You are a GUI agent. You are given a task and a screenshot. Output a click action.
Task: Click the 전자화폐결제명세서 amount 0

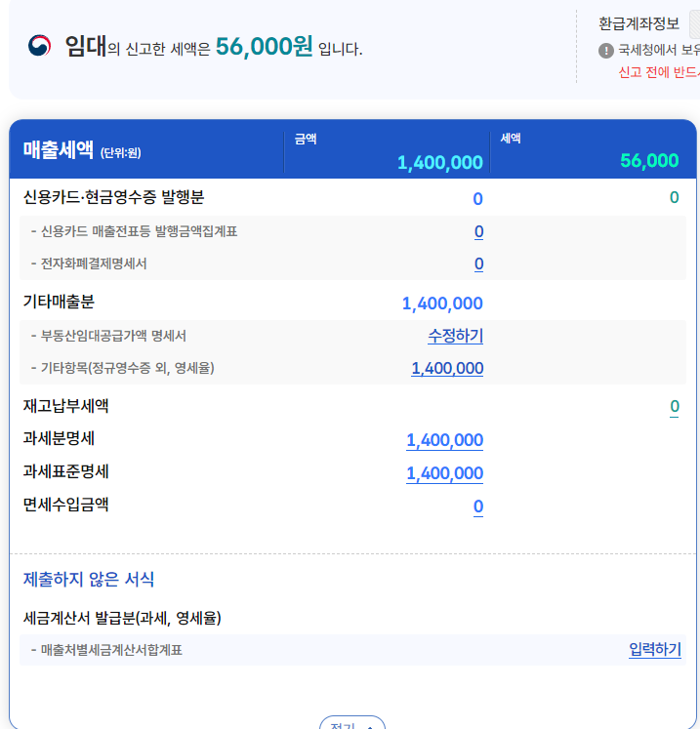pyautogui.click(x=478, y=263)
